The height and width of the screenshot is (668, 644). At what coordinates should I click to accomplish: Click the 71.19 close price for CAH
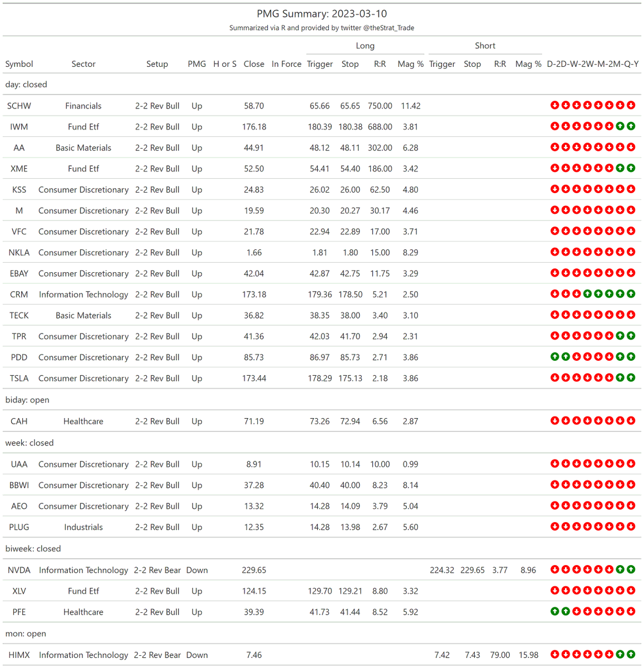pyautogui.click(x=254, y=421)
